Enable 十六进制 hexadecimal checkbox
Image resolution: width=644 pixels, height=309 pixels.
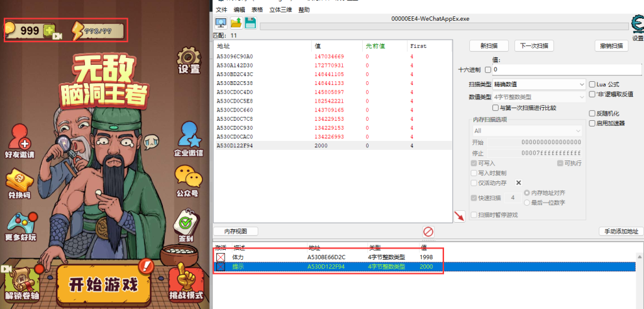click(488, 70)
